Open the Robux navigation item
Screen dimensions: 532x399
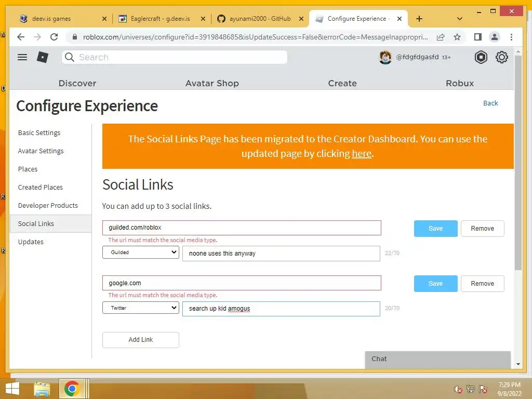point(460,83)
